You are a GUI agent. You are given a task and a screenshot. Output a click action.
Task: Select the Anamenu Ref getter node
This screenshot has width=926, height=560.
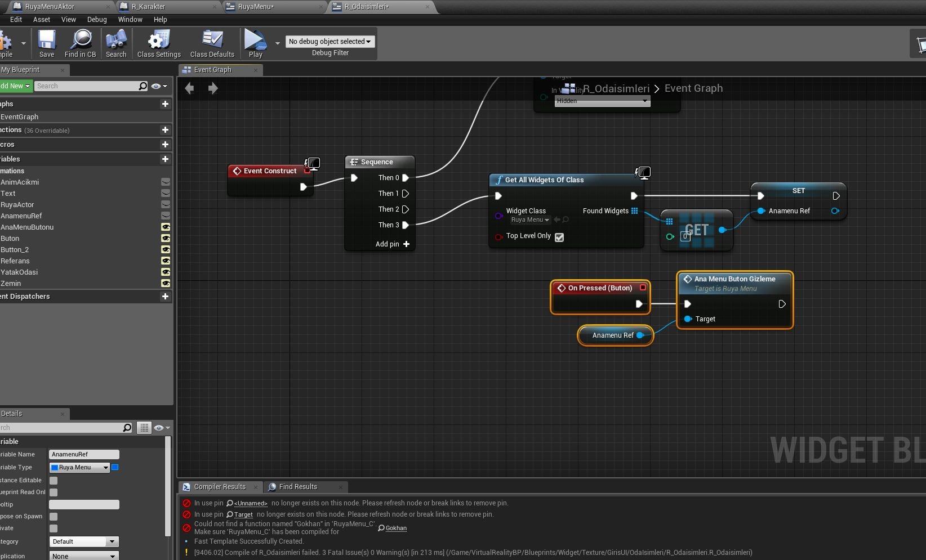pos(615,335)
